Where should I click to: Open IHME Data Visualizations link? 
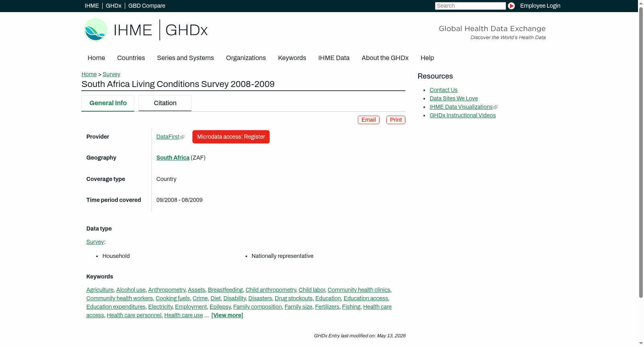[461, 107]
